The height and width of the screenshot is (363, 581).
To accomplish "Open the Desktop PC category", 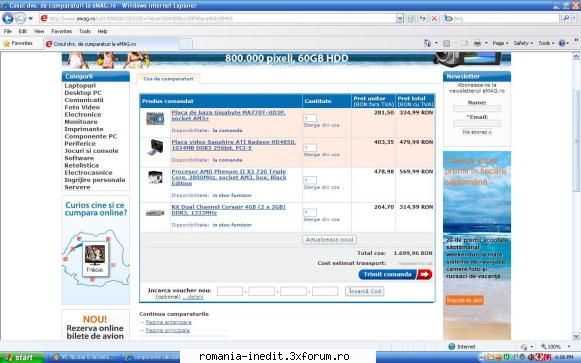I will pos(83,93).
